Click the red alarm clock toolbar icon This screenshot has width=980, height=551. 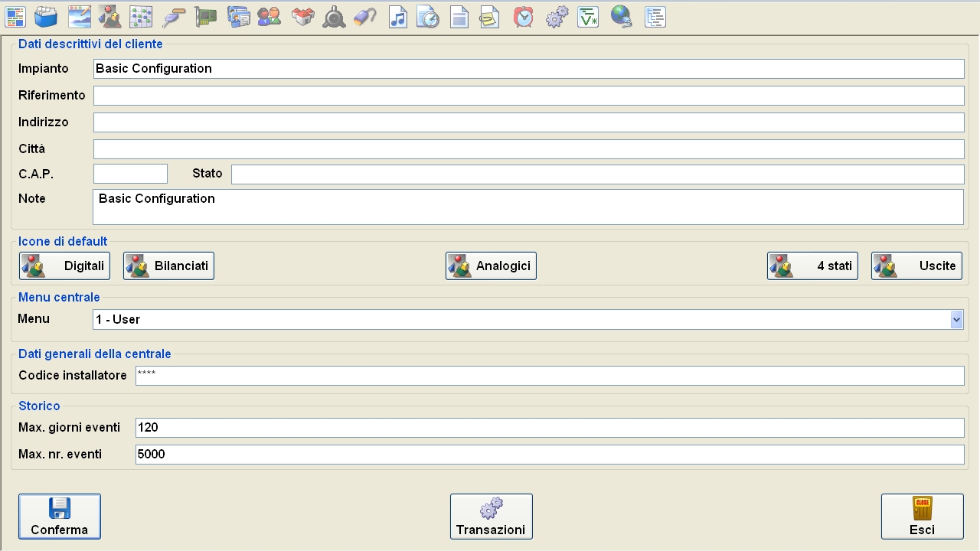pos(524,16)
